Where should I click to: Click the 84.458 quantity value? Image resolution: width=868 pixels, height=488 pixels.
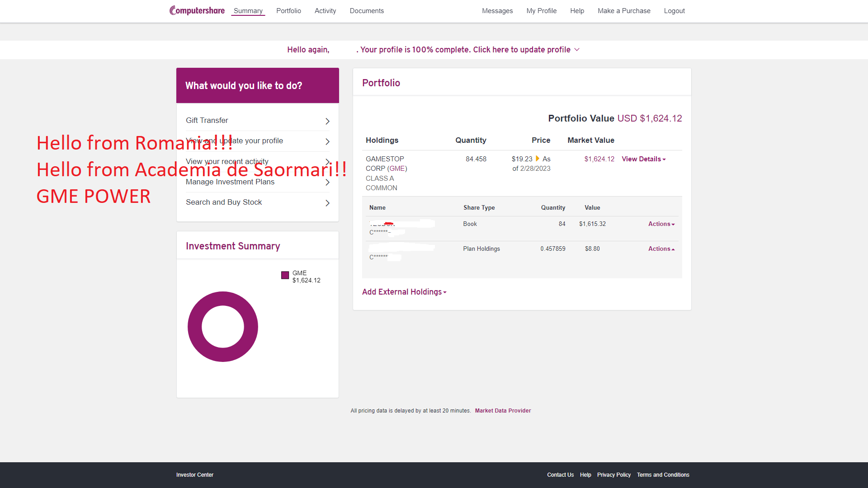[x=476, y=159]
